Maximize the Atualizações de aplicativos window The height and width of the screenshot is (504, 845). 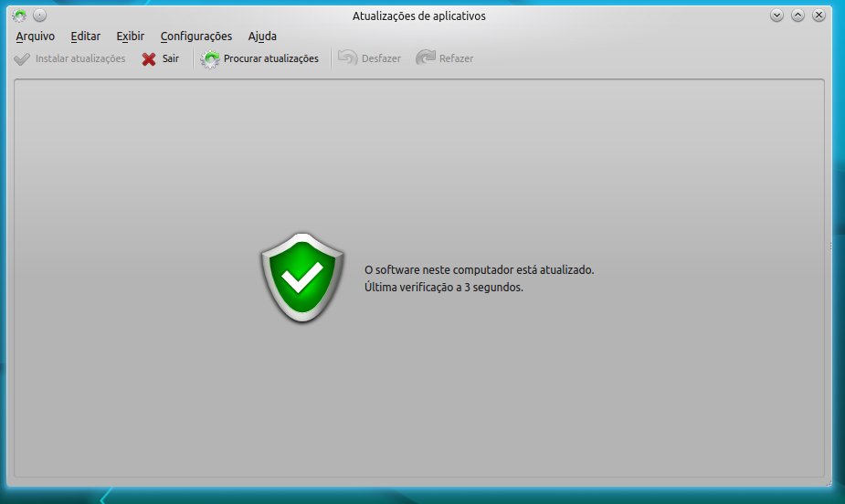(797, 16)
